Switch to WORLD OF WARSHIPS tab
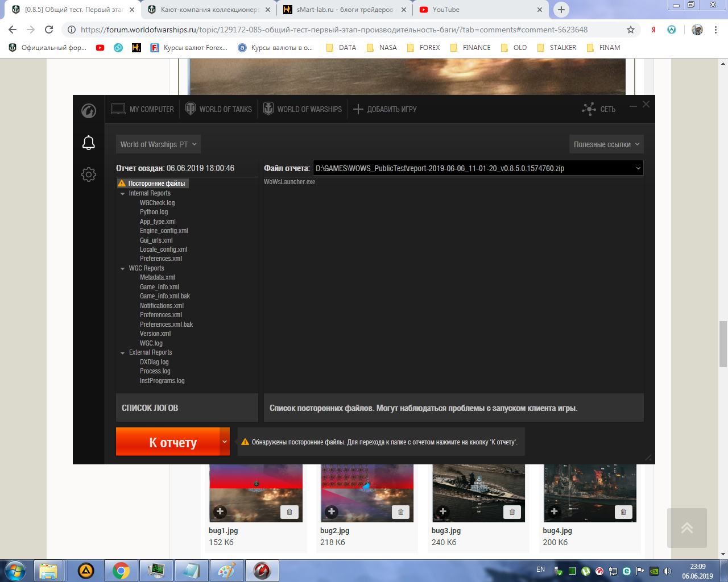 click(302, 109)
